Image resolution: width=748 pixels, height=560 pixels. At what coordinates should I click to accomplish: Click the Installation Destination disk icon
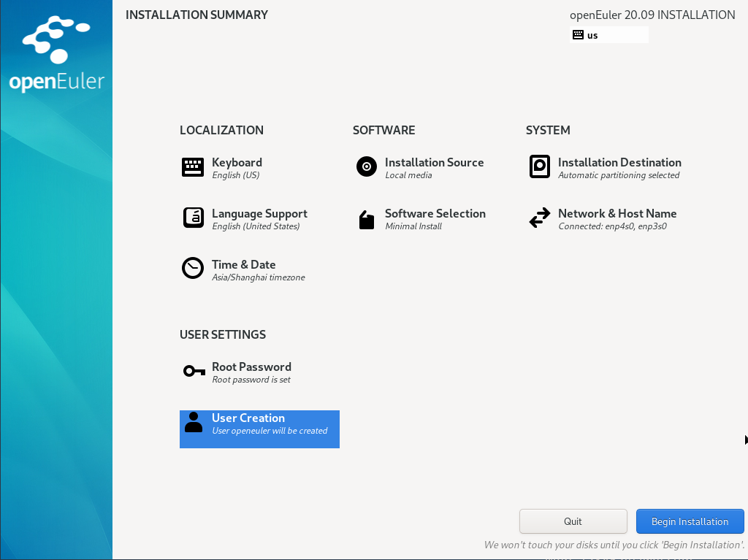(539, 167)
